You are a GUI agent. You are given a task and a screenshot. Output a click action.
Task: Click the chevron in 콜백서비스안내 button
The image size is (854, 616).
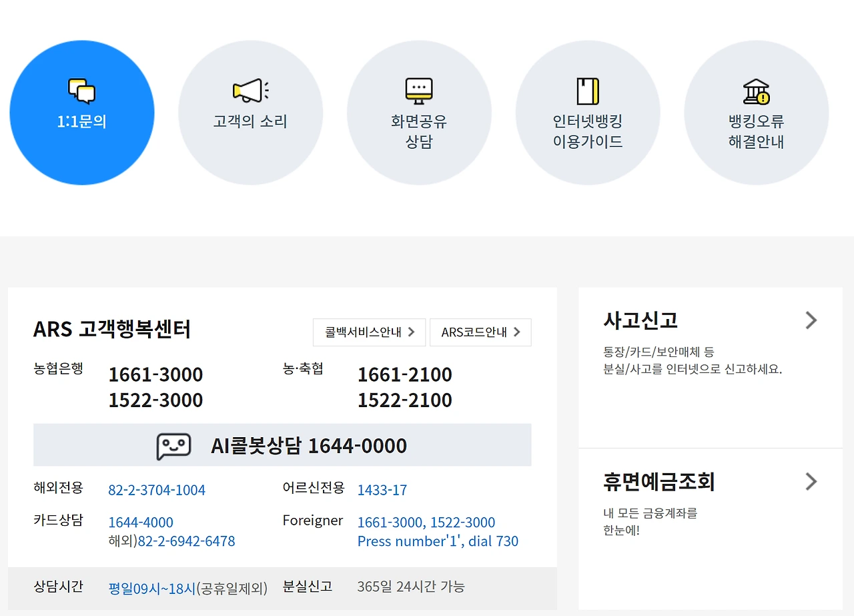tap(411, 332)
